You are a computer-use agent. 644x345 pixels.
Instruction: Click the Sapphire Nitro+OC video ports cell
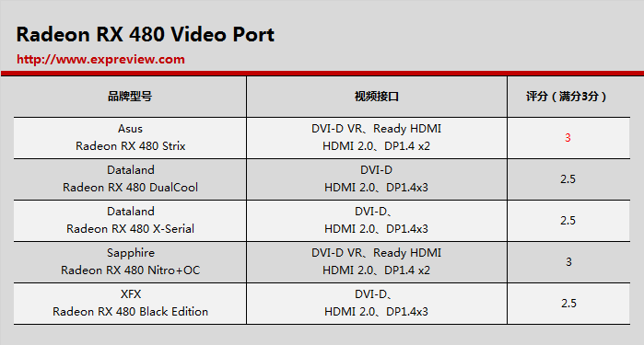tap(377, 262)
